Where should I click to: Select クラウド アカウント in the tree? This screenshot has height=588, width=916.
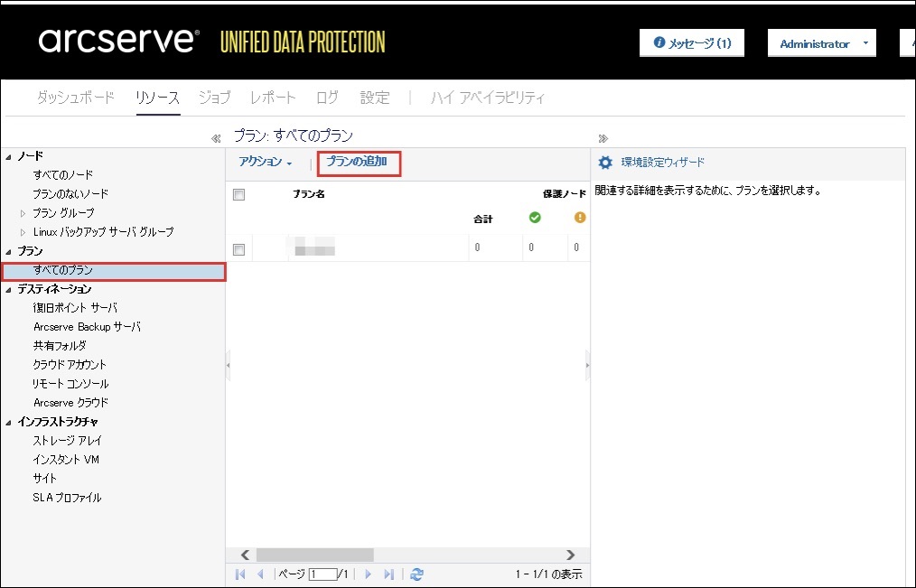[x=70, y=364]
